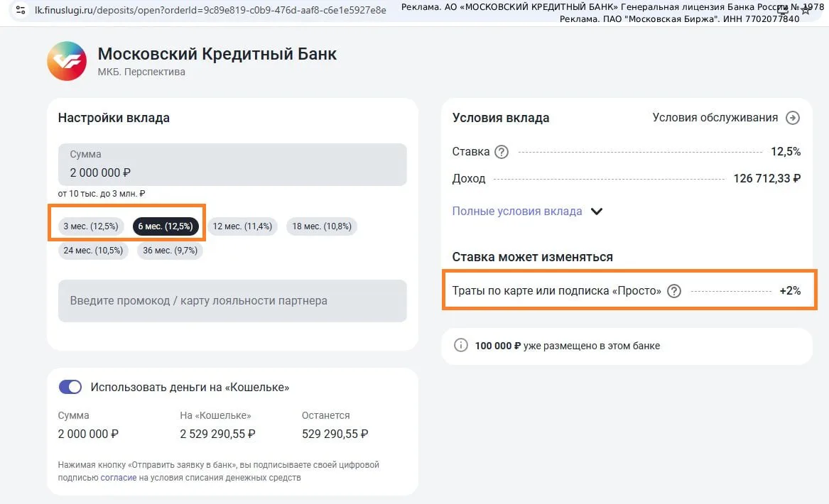Choose the 36 мес. (9,7%) option
The width and height of the screenshot is (829, 504).
coord(170,251)
